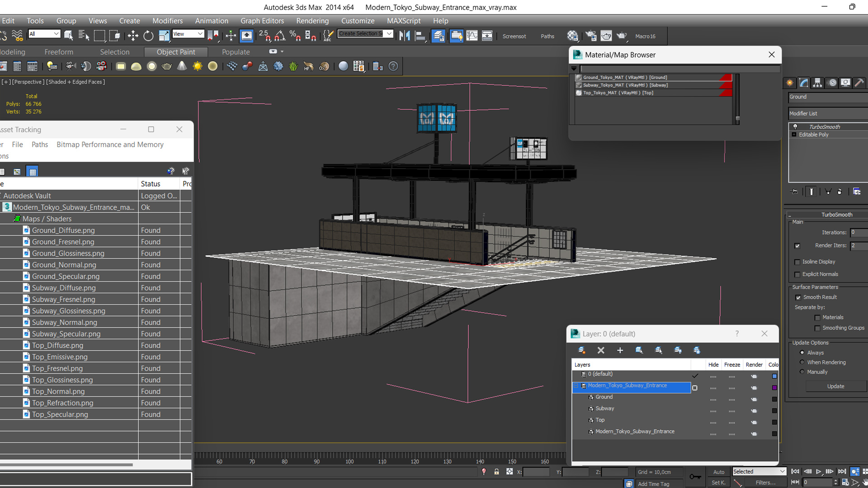Screen dimensions: 868x488
Task: Toggle Window/Crossing selection mode
Action: pyautogui.click(x=115, y=36)
